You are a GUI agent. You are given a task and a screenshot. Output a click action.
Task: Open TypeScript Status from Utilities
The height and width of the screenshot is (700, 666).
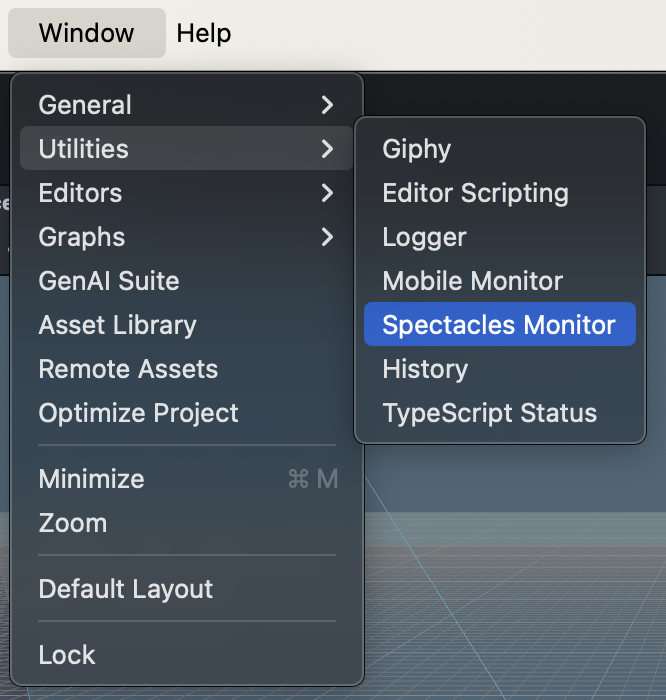tap(490, 413)
